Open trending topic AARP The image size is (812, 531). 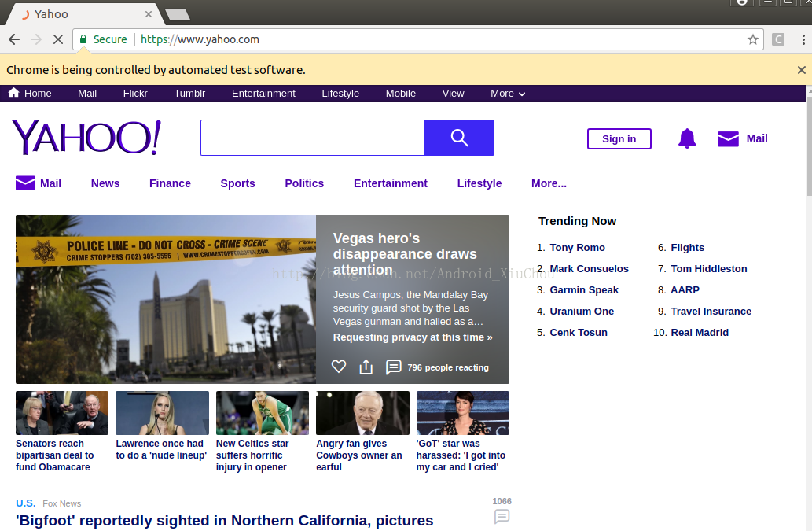(685, 290)
